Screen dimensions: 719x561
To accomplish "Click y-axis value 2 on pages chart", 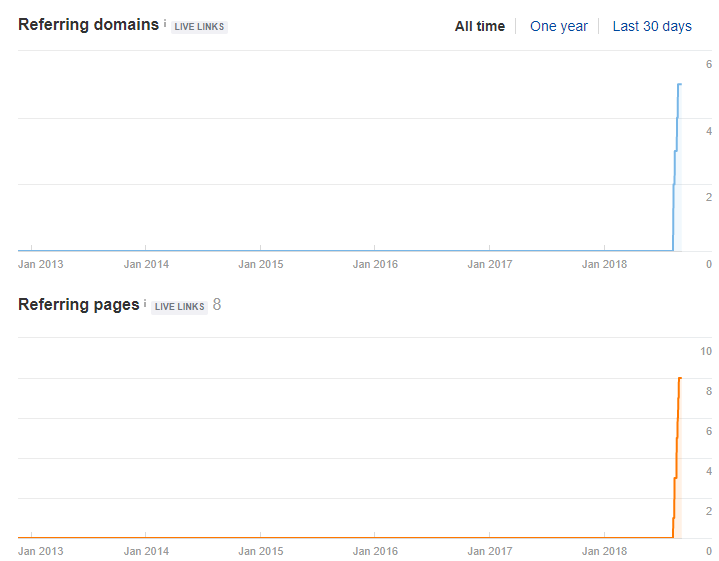I will 709,511.
